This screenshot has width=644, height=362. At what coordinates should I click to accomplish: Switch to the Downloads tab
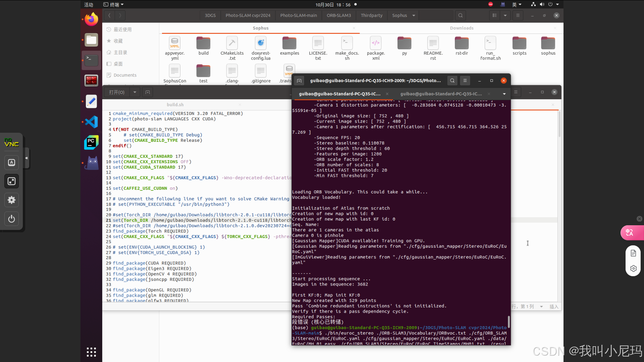pyautogui.click(x=462, y=28)
